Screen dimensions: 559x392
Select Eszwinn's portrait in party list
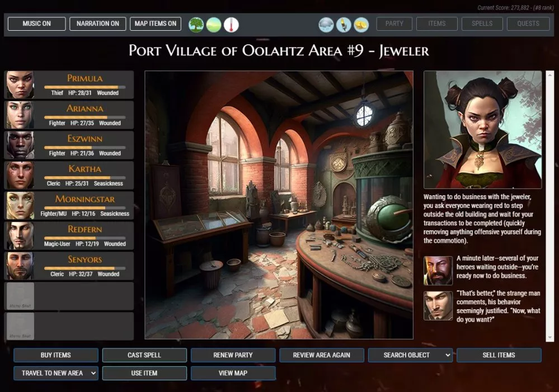tap(20, 145)
